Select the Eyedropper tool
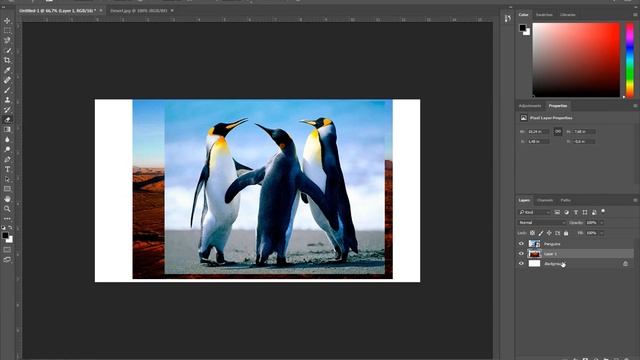Screen dimensions: 640x360 tap(7, 70)
